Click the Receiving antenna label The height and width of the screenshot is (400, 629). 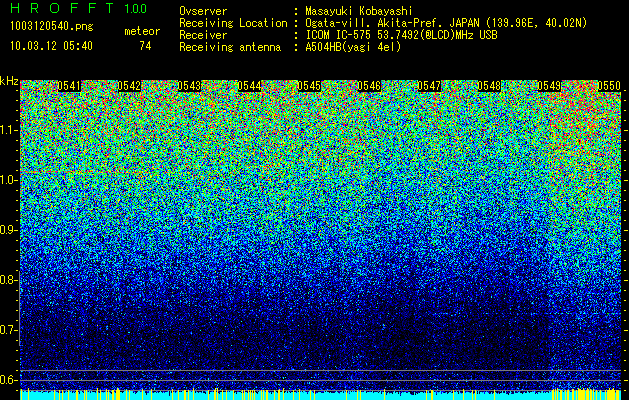[x=230, y=47]
